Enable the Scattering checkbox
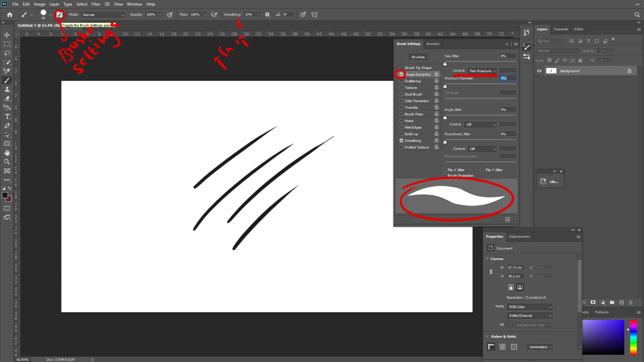This screenshot has width=644, height=362. pyautogui.click(x=401, y=81)
